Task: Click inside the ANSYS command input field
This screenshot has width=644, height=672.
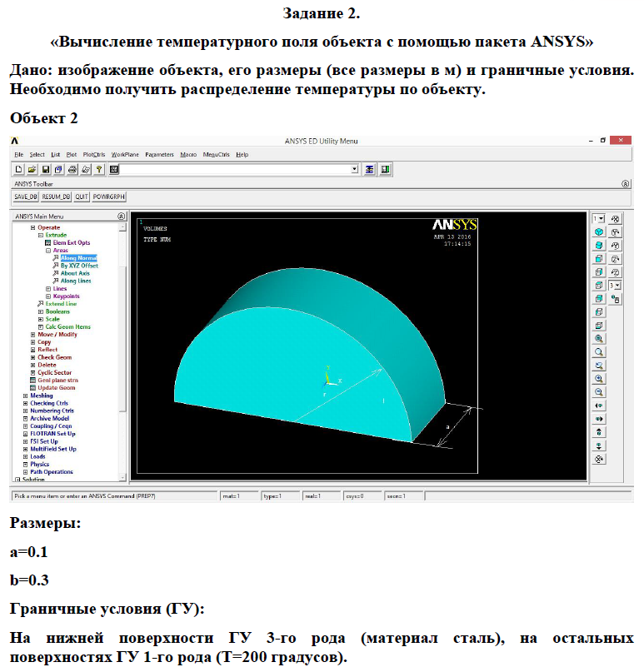Action: [235, 169]
